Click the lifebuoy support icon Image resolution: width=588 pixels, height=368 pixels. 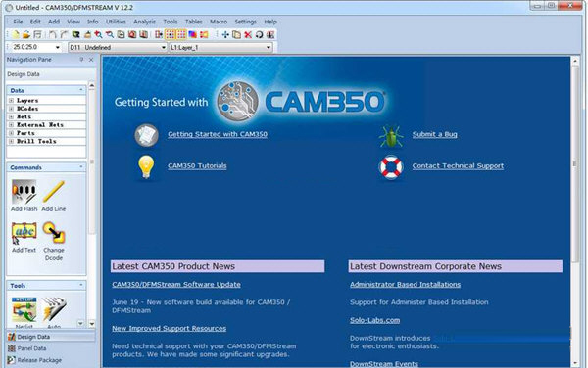tap(391, 167)
